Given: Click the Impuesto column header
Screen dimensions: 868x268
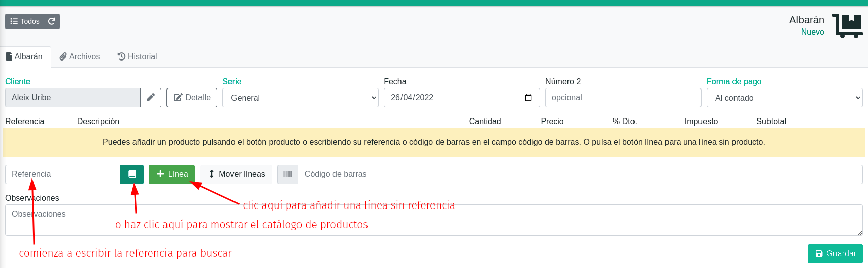Looking at the screenshot, I should 701,121.
